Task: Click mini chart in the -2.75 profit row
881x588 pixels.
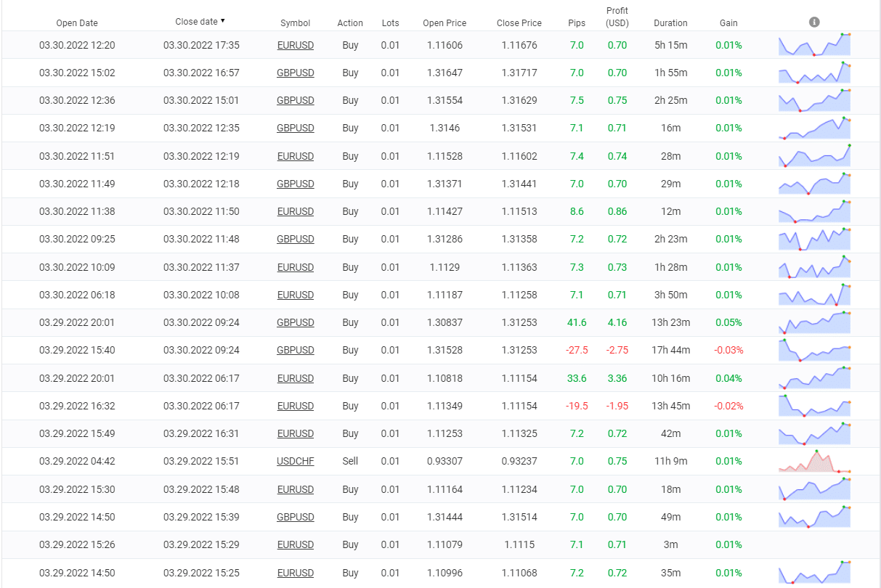Action: click(x=814, y=350)
